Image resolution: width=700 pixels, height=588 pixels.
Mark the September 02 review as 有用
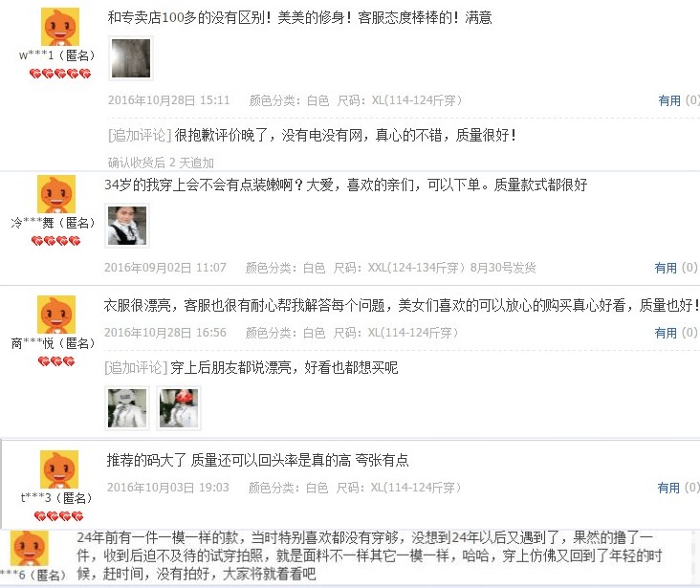coord(666,268)
